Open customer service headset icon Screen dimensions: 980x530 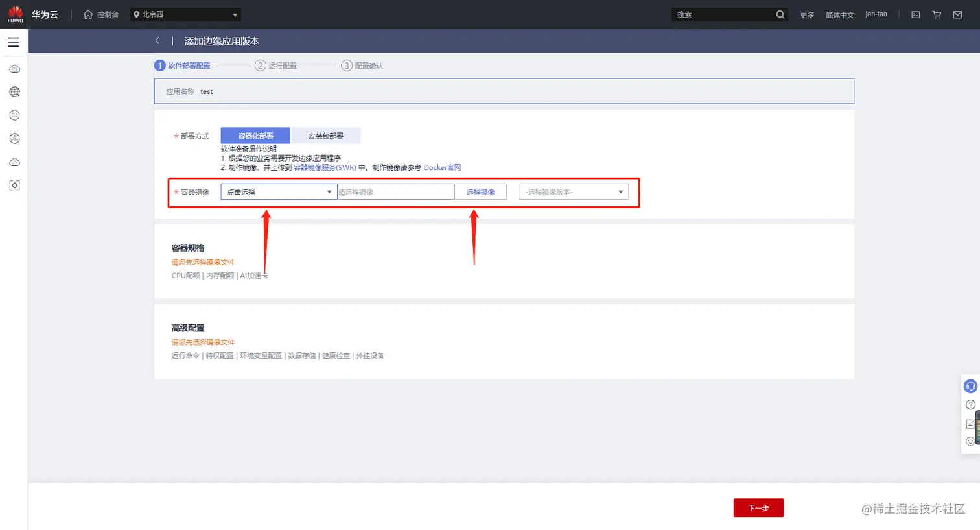(970, 387)
